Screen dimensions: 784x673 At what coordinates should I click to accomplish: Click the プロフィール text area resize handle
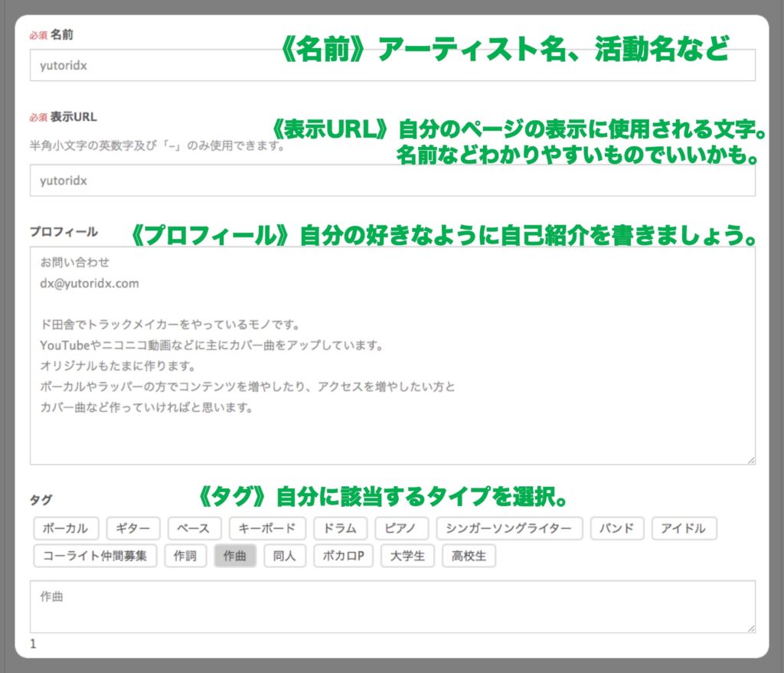click(751, 460)
